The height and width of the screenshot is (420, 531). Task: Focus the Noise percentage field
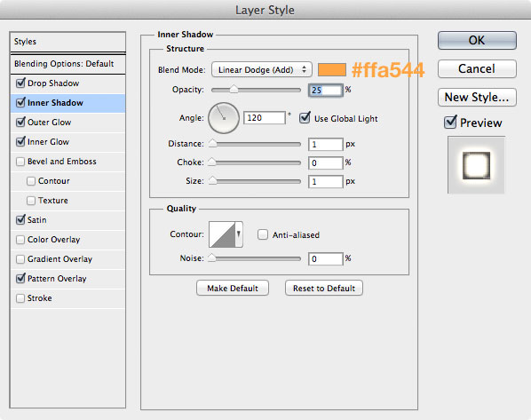tap(326, 258)
